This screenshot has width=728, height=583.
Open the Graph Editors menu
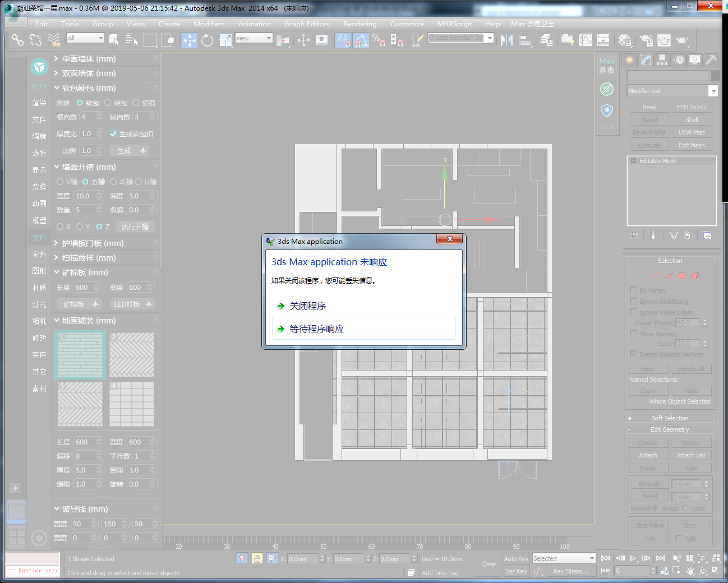[x=307, y=24]
